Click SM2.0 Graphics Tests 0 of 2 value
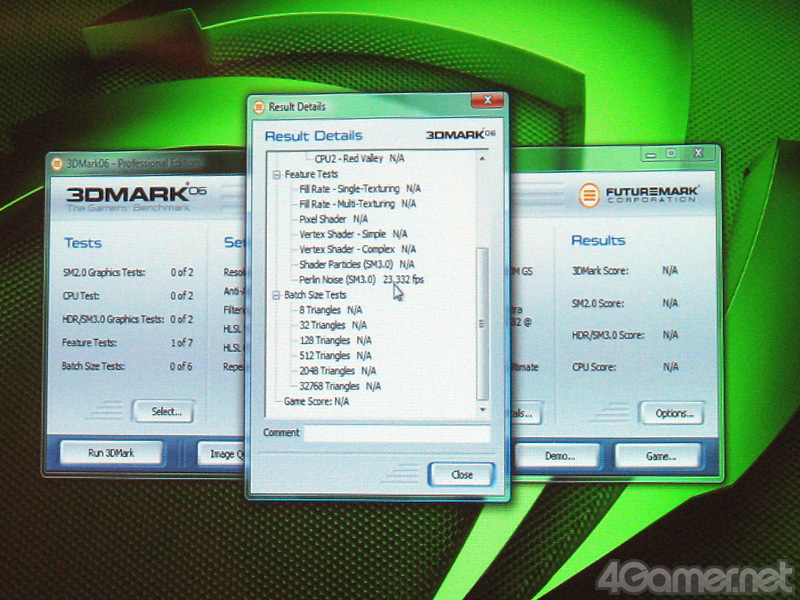The width and height of the screenshot is (800, 600). (182, 272)
